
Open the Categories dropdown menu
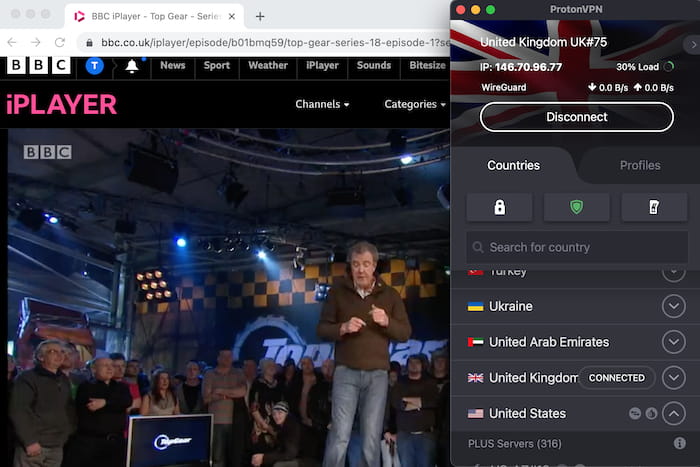tap(415, 104)
